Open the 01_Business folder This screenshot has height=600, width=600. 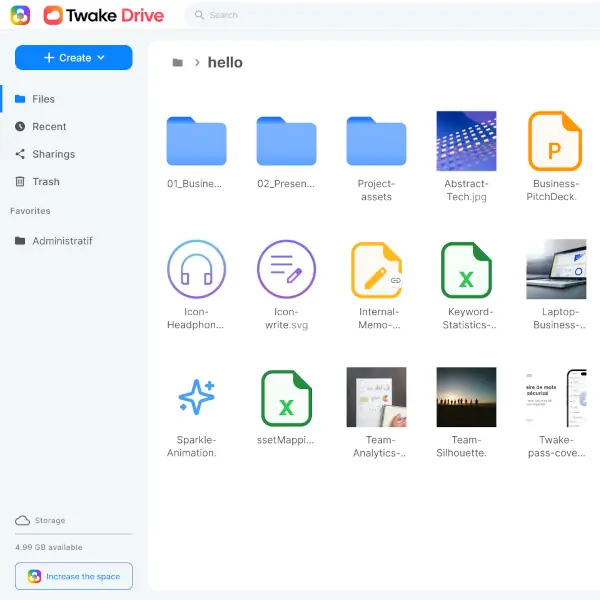click(196, 141)
